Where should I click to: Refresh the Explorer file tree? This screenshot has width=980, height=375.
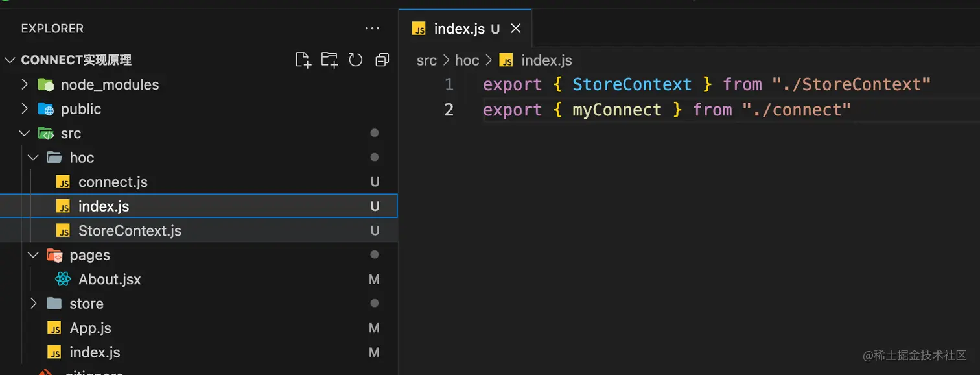pos(355,60)
